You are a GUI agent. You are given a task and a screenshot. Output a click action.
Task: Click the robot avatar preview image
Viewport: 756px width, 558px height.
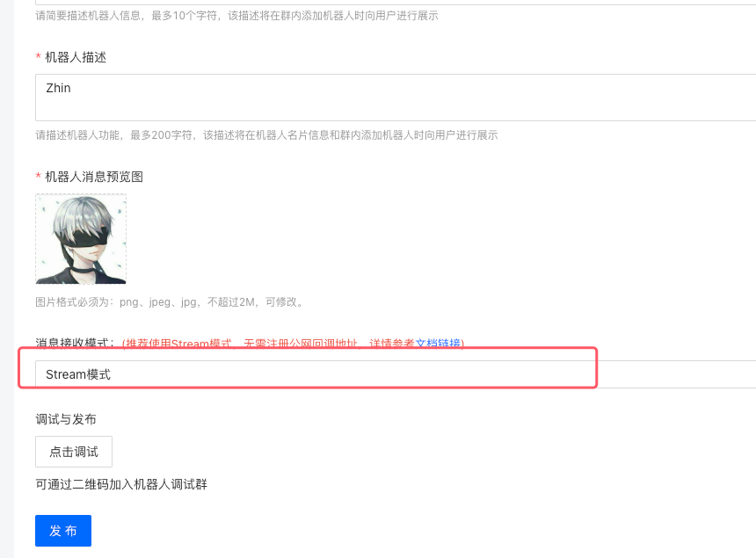(81, 239)
